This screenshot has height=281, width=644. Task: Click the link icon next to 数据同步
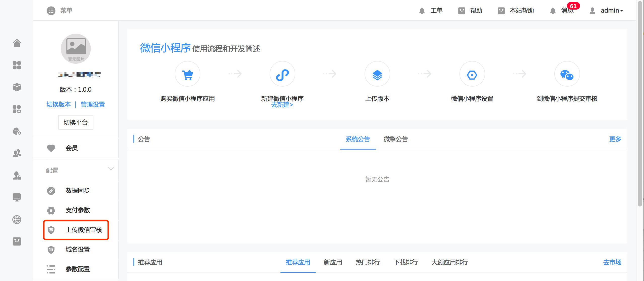pos(51,191)
